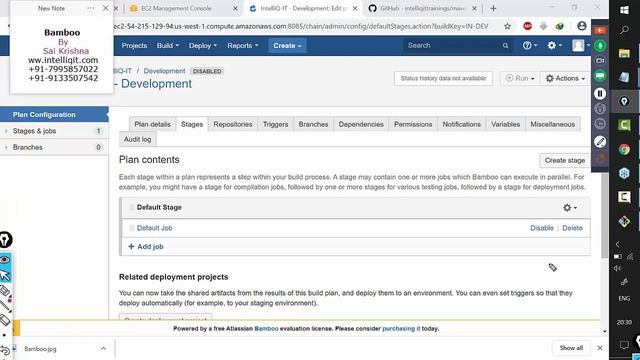Open the help question mark menu
640x360 pixels.
pos(530,46)
